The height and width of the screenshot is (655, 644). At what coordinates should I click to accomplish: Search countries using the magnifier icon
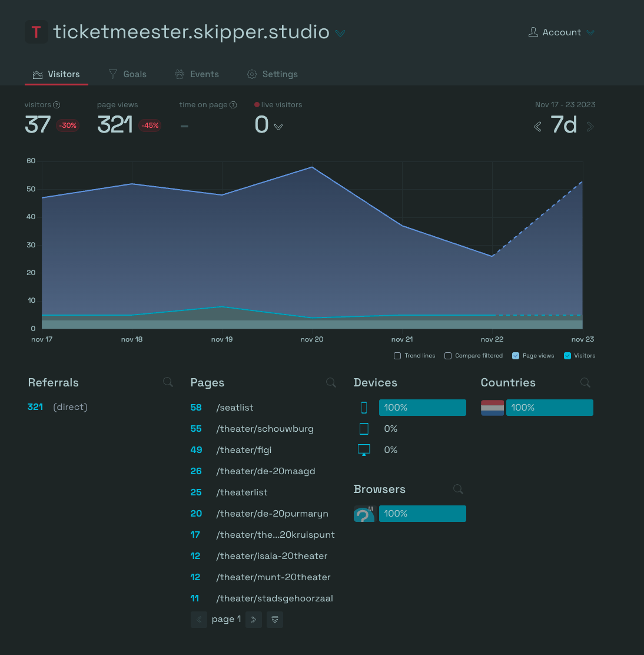click(585, 382)
